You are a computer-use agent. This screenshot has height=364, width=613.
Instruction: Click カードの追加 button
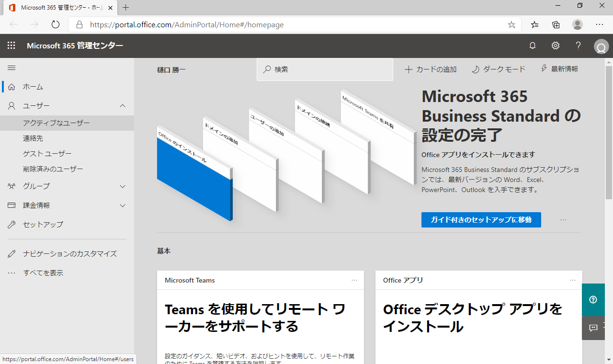point(431,69)
